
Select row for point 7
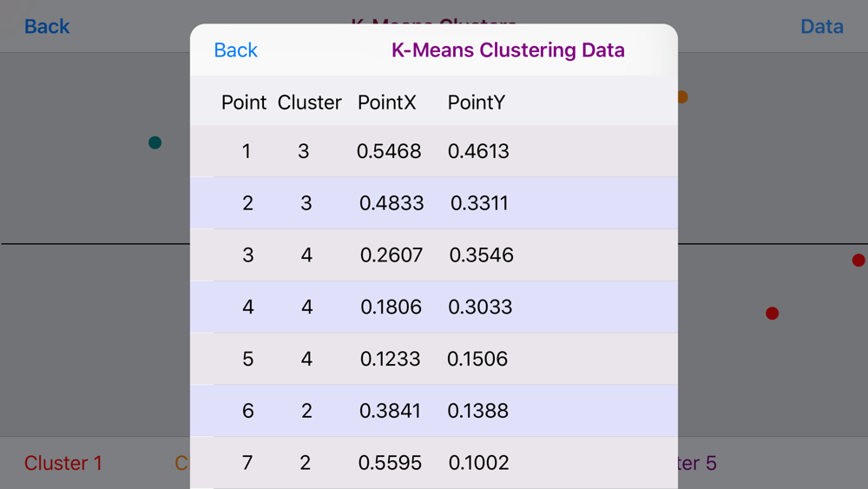434,462
